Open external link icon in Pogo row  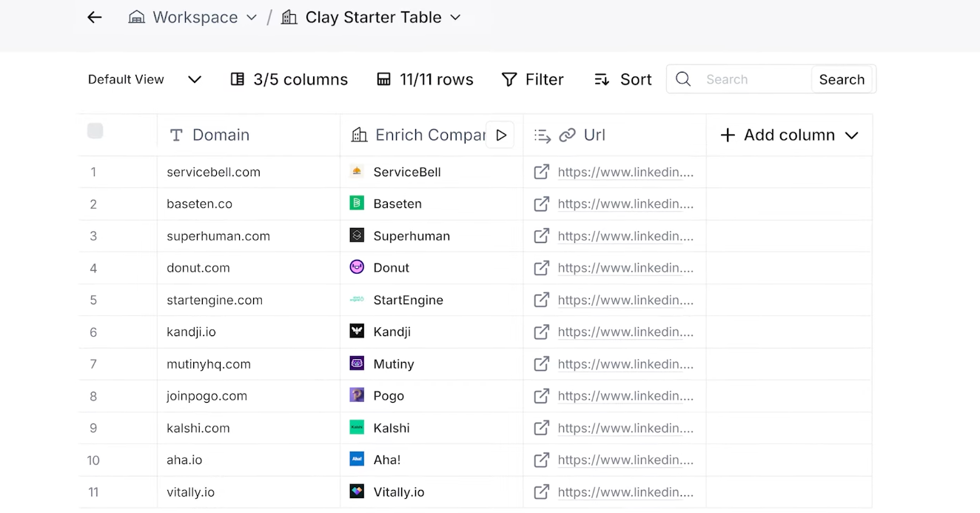pos(542,395)
